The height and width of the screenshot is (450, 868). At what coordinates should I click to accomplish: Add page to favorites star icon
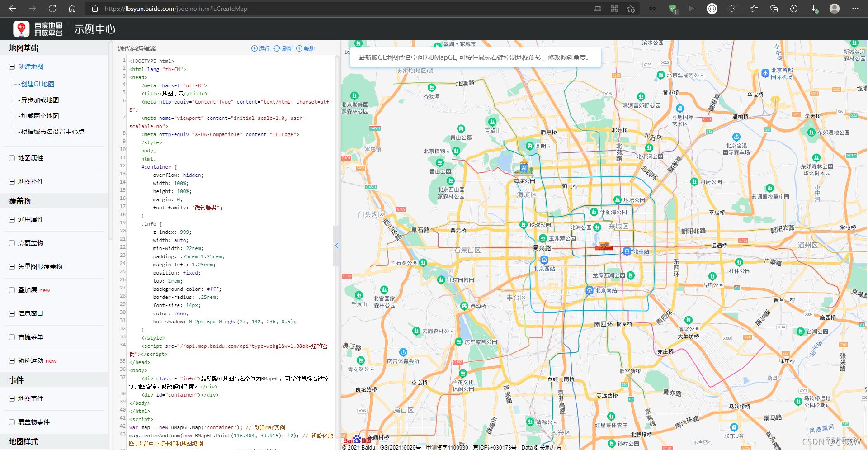pos(631,9)
